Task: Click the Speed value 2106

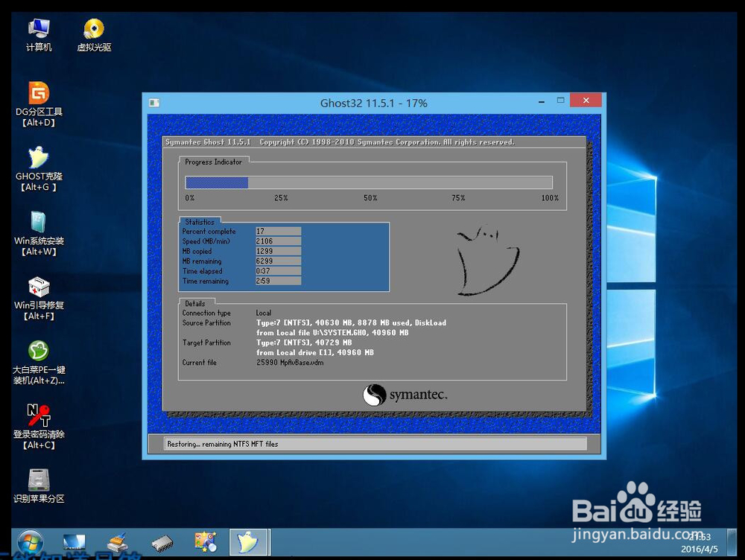Action: (x=278, y=241)
